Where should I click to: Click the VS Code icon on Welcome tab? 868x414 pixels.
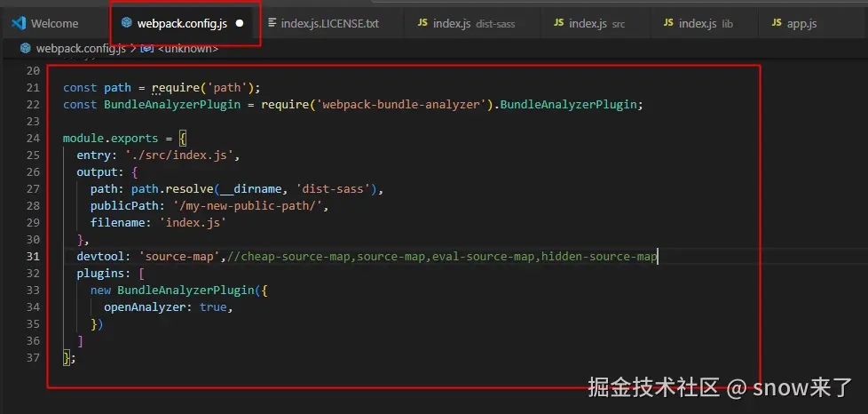[x=19, y=23]
